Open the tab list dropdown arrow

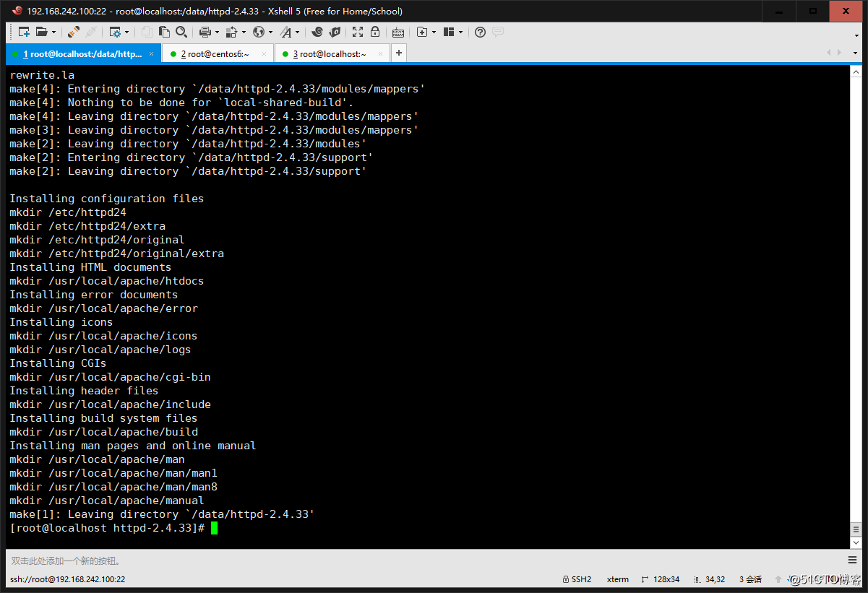tap(854, 53)
